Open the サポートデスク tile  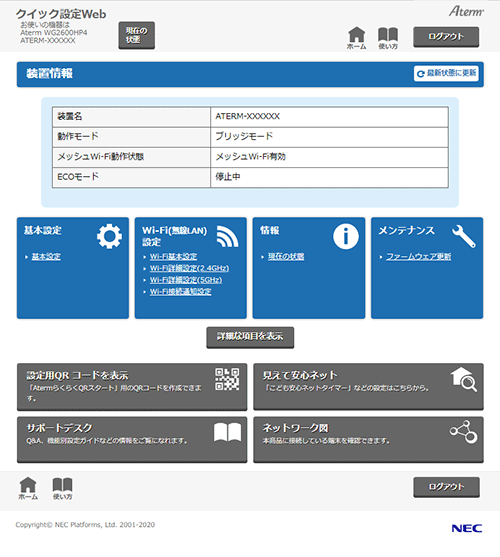(132, 439)
